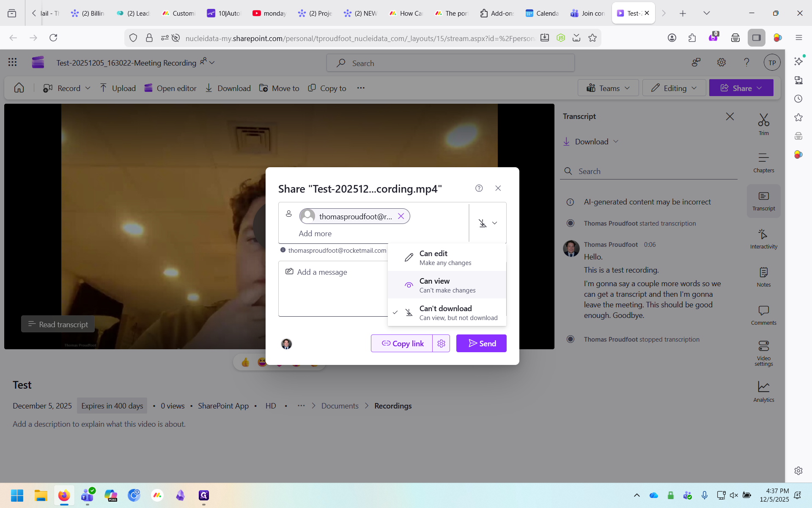Open Microsoft Teams from the taskbar
This screenshot has width=812, height=508.
point(88,495)
